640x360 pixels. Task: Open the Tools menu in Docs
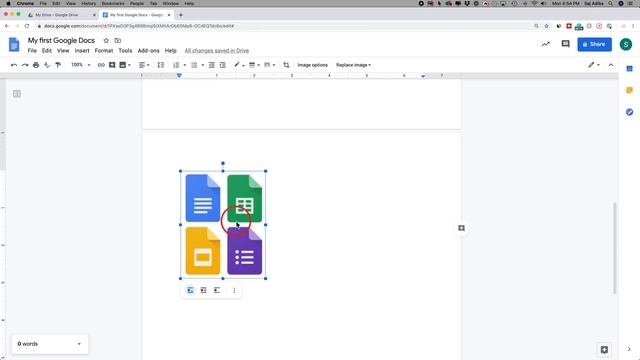[x=125, y=51]
